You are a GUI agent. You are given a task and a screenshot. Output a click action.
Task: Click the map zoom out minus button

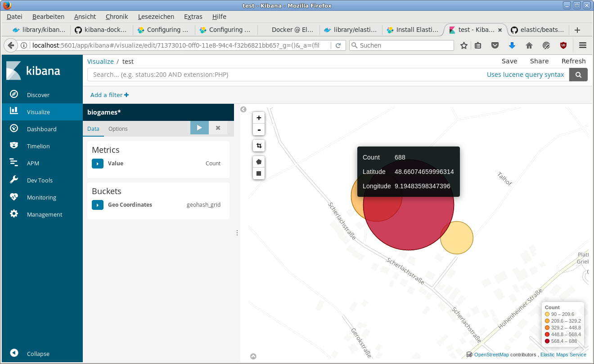(x=259, y=130)
